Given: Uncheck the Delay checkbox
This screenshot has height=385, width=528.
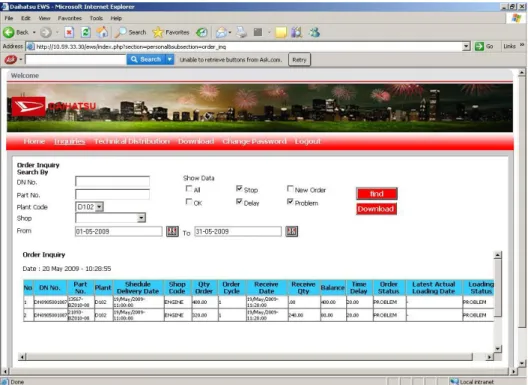Looking at the screenshot, I should pyautogui.click(x=239, y=202).
